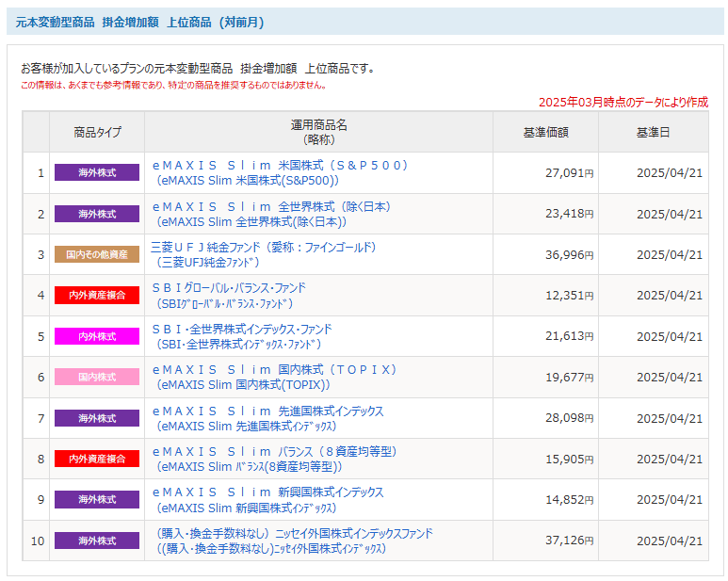Click the red disclaimer text この情報は、あくまでも参考情報

tap(173, 86)
